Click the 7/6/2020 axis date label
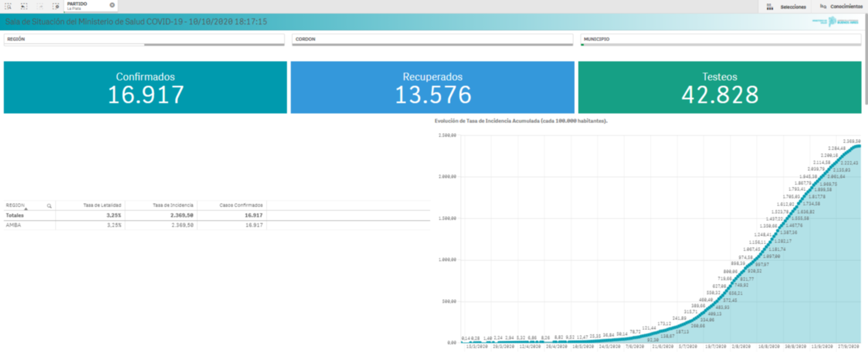This screenshot has height=355, width=868. pyautogui.click(x=635, y=346)
